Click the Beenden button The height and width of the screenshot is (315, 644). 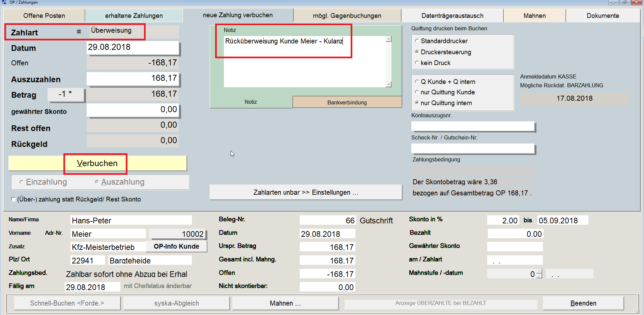(x=583, y=303)
